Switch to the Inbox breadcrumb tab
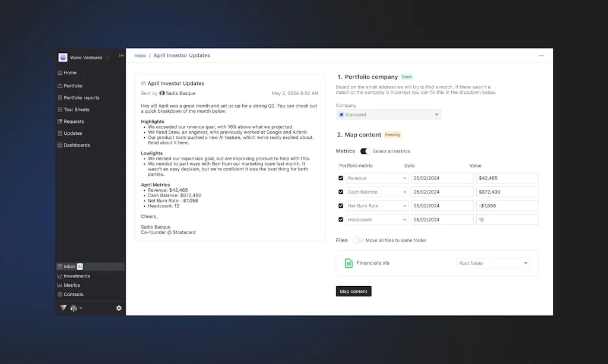The width and height of the screenshot is (608, 364). tap(140, 55)
